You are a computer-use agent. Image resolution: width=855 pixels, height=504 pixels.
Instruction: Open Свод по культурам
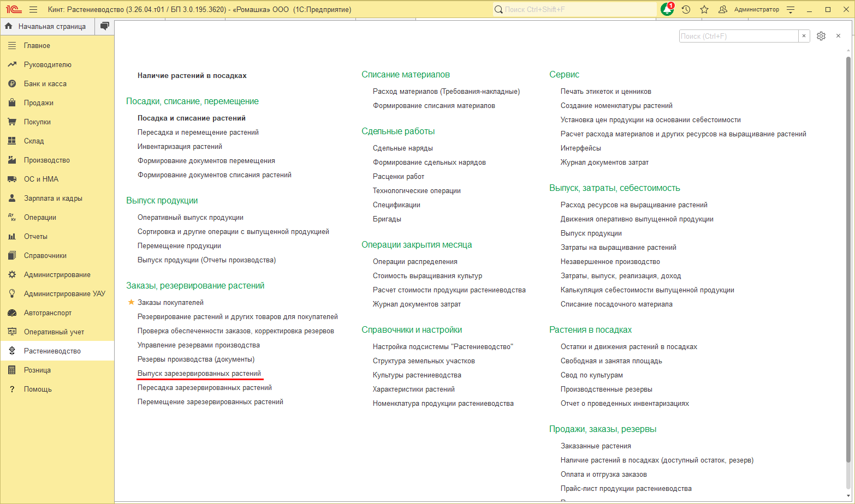(592, 375)
